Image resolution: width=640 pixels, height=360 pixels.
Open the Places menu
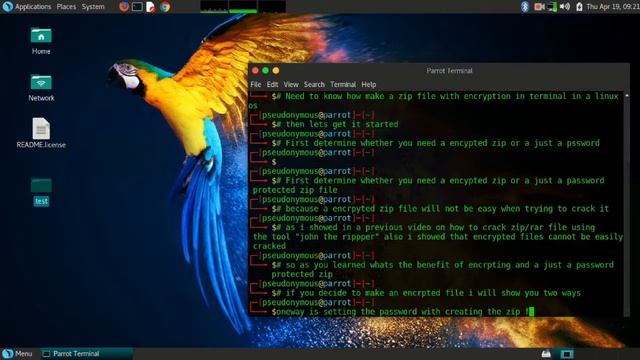[x=66, y=7]
